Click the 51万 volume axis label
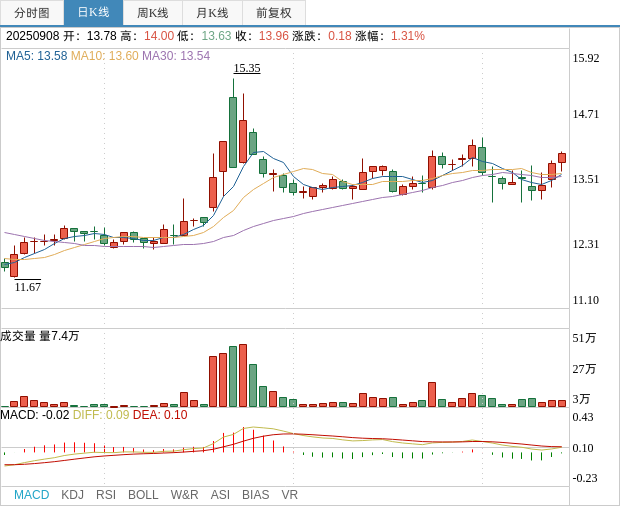The height and width of the screenshot is (506, 620). [x=584, y=338]
